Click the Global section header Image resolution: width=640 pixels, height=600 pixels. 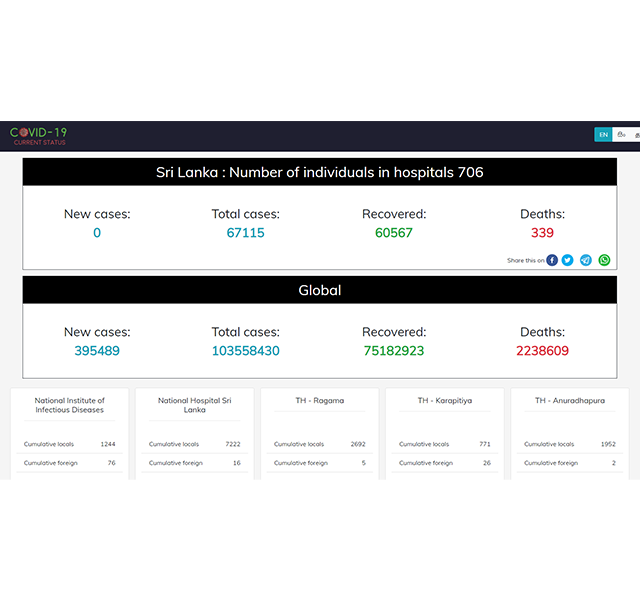pyautogui.click(x=320, y=290)
